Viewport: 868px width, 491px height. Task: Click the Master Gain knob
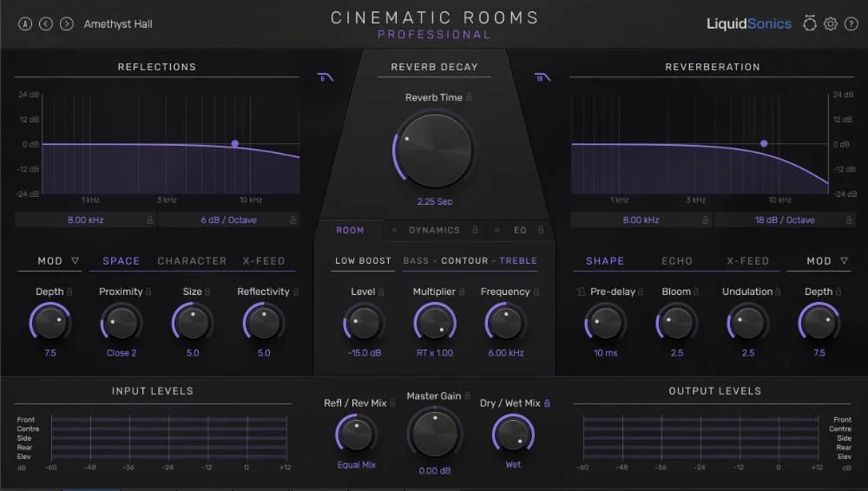[x=435, y=434]
